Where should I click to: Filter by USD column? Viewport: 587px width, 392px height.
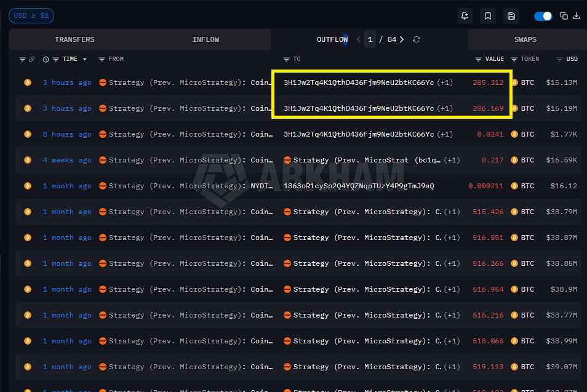tap(559, 59)
